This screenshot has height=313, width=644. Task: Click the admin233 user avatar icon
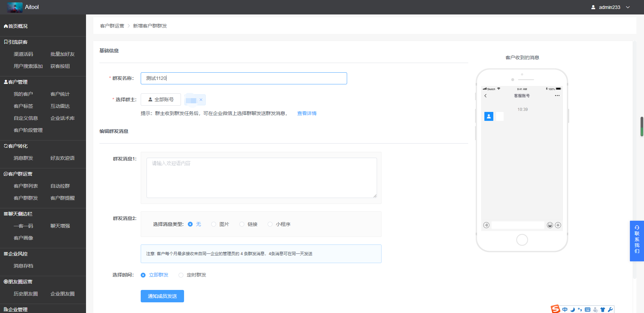[593, 7]
